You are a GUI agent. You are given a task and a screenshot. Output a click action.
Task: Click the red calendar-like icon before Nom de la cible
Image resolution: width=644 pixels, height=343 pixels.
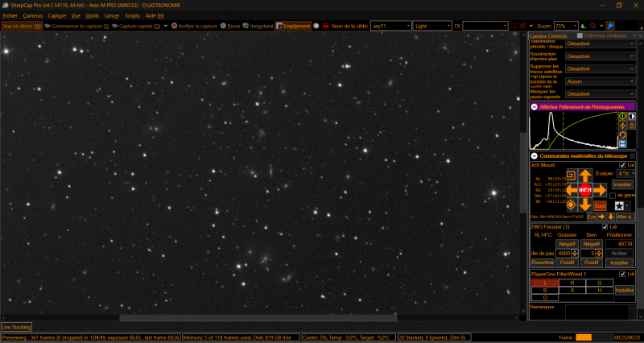tap(326, 26)
